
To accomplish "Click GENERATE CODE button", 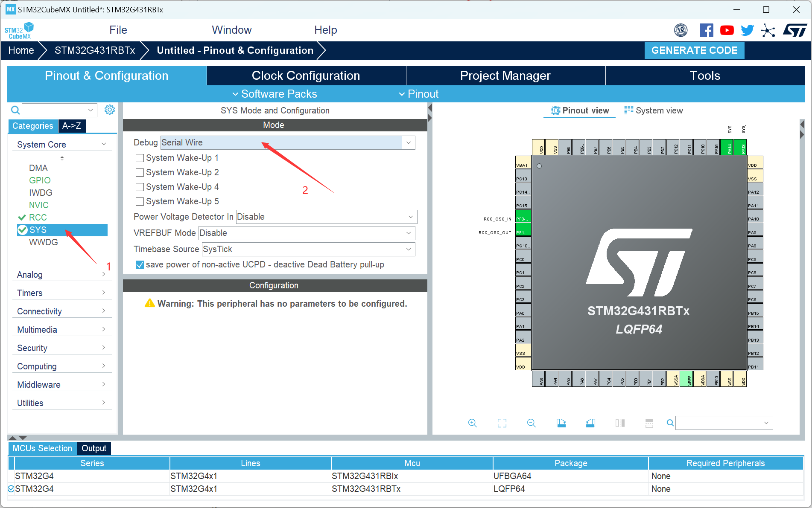I will pyautogui.click(x=695, y=50).
